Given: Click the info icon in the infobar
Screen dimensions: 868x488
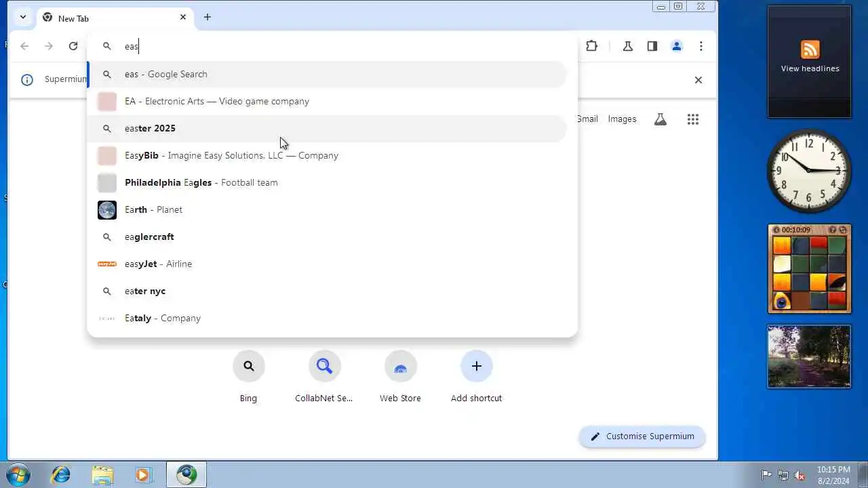Looking at the screenshot, I should tap(27, 80).
